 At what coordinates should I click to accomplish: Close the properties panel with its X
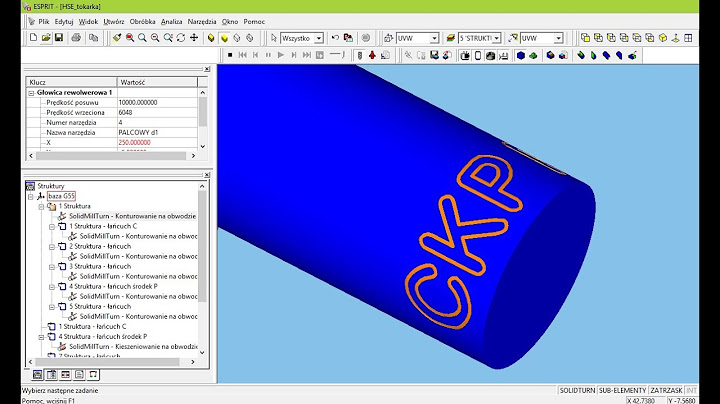[x=207, y=69]
